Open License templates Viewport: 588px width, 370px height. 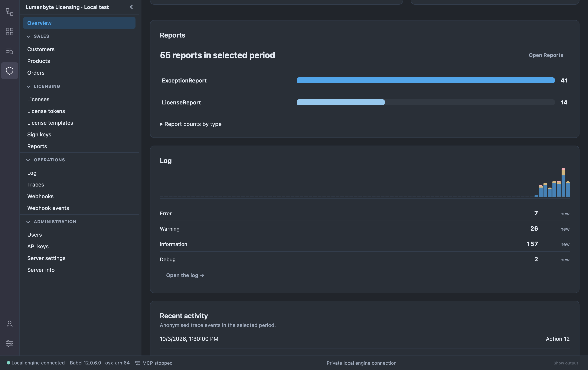(x=79, y=123)
